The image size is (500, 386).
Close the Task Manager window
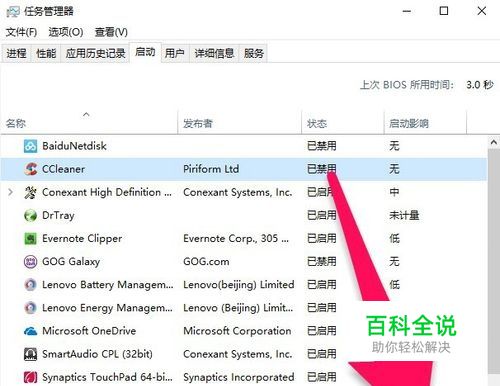(x=482, y=11)
